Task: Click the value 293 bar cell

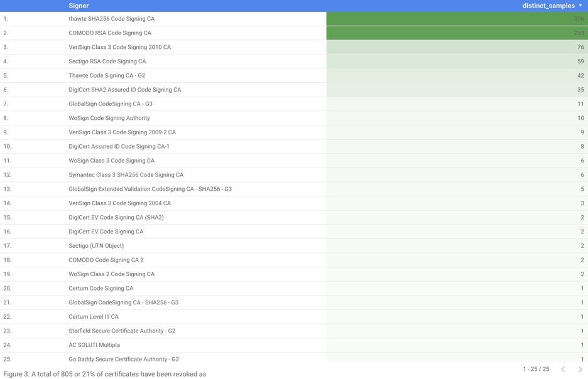Action: 457,33
